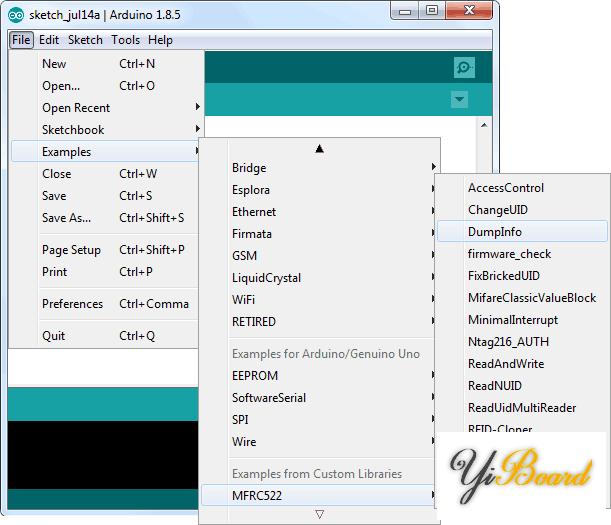Screen dimensions: 611x525
Task: Click the editor scrollbar up arrow
Action: coord(484,125)
